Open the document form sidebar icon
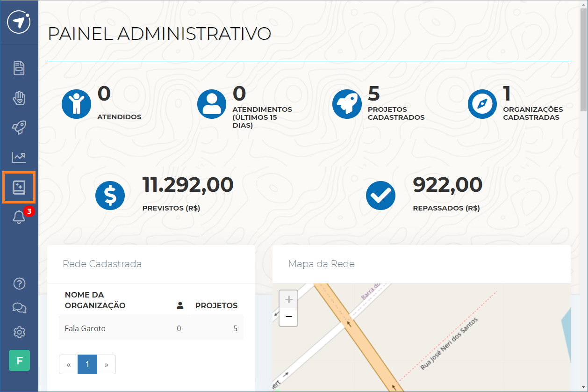 point(19,68)
